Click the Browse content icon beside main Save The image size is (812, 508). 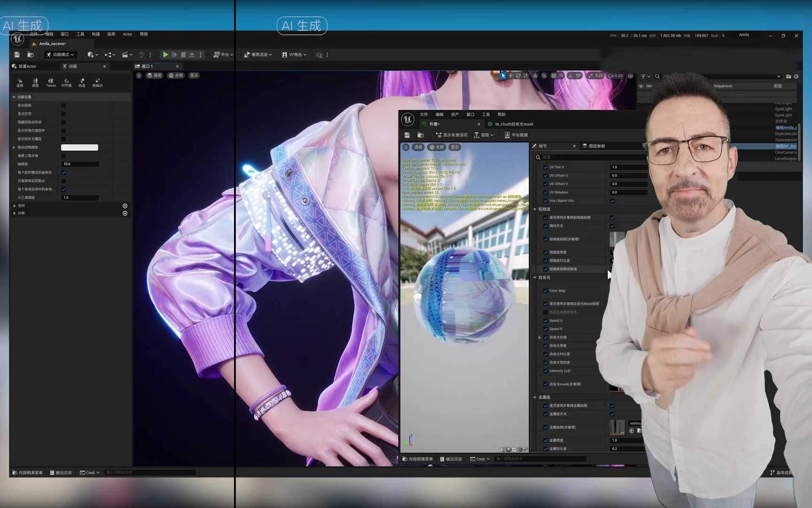click(31, 55)
